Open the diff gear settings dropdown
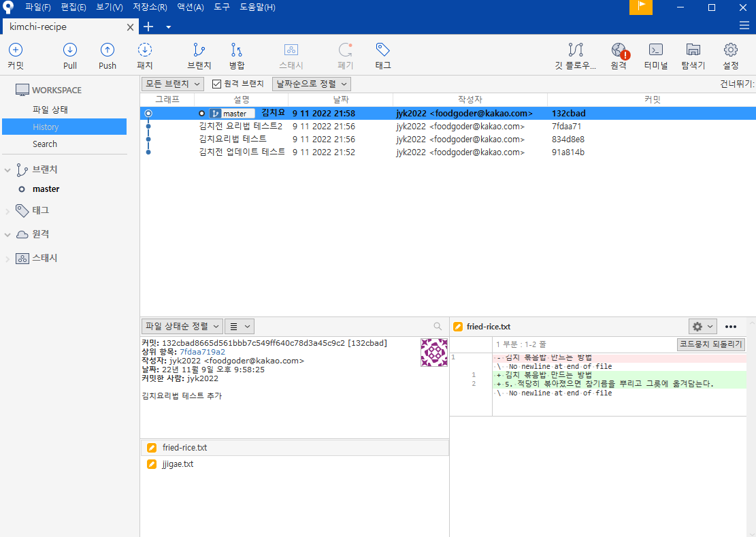This screenshot has width=756, height=537. (702, 326)
